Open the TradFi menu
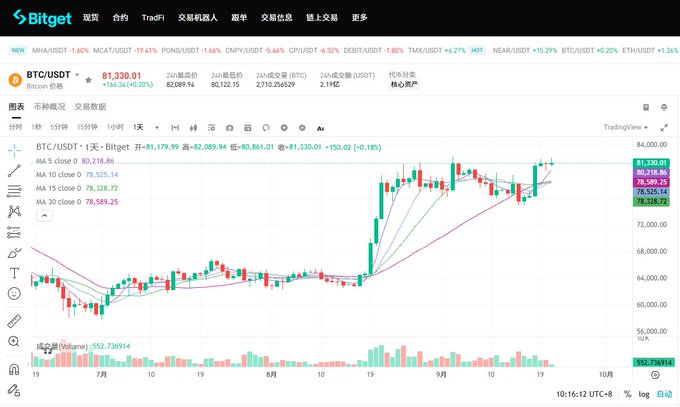Image resolution: width=680 pixels, height=407 pixels. coord(153,18)
